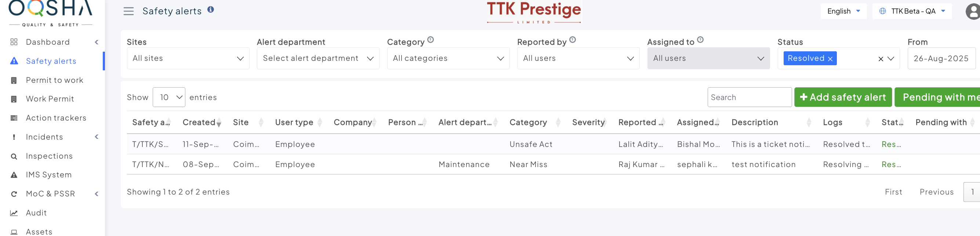The width and height of the screenshot is (980, 236).
Task: Go to Action trackers in sidebar
Action: pos(56,118)
